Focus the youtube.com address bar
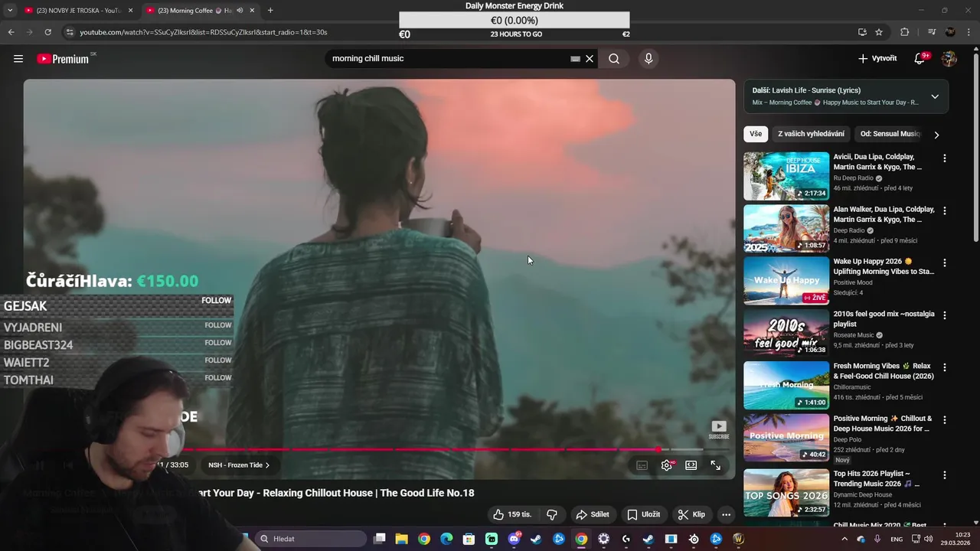 [204, 32]
